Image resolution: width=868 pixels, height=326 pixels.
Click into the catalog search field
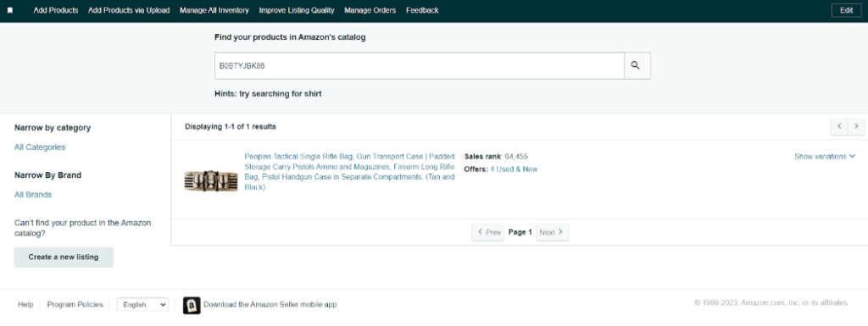[x=420, y=66]
